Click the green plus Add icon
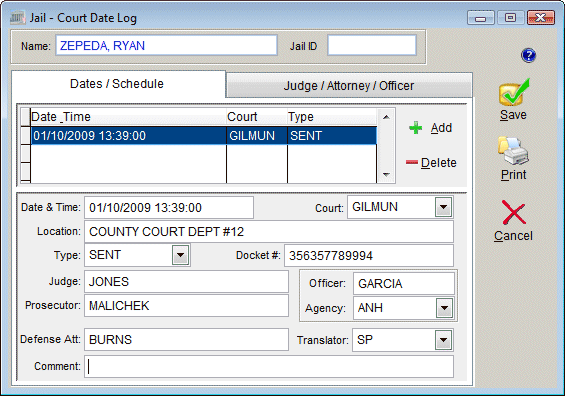This screenshot has width=565, height=396. 415,128
